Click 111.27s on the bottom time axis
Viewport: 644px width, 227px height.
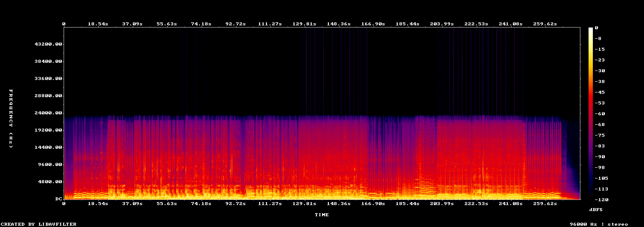(270, 204)
